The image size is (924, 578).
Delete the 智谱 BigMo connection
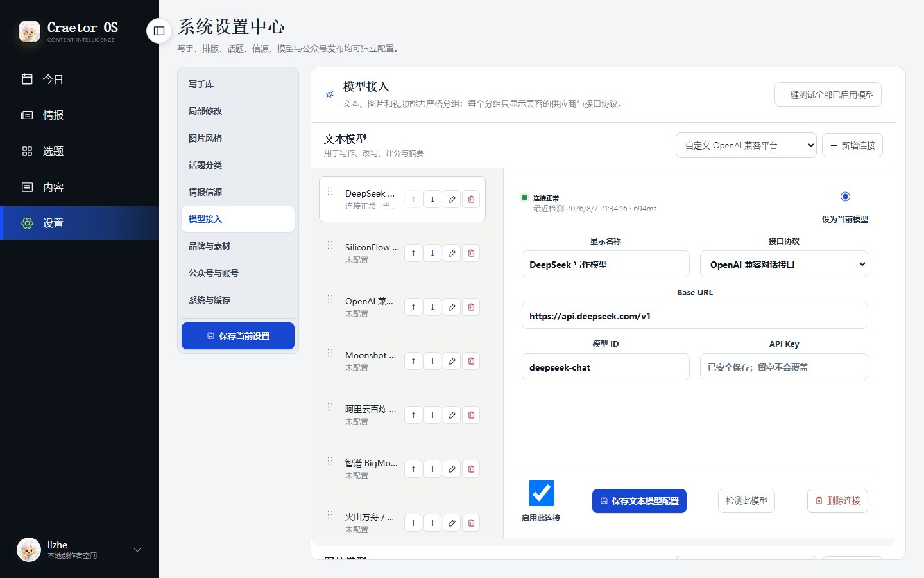[x=471, y=469]
